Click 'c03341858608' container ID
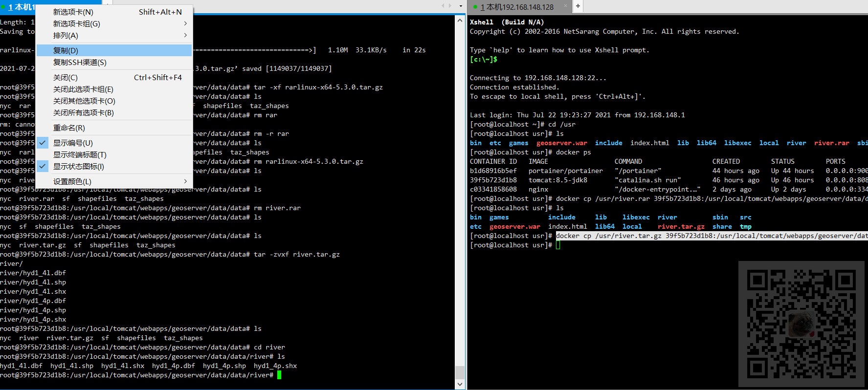Viewport: 868px width, 390px height. pos(493,189)
